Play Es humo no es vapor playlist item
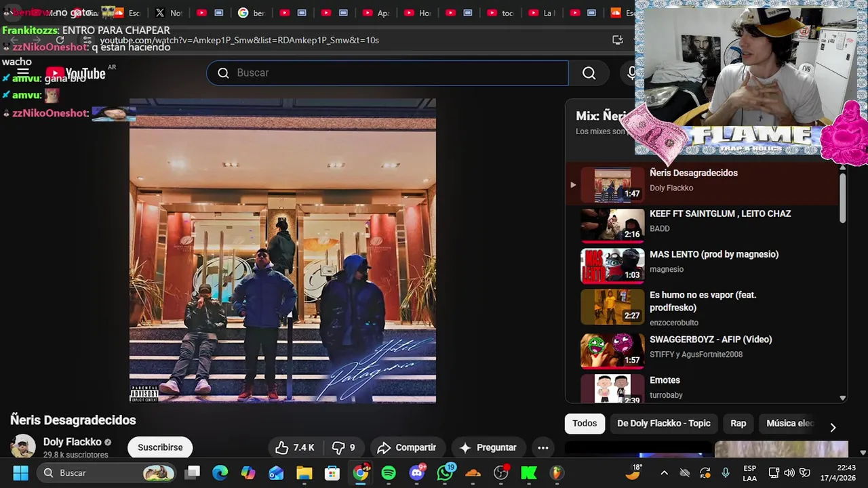 [x=703, y=308]
